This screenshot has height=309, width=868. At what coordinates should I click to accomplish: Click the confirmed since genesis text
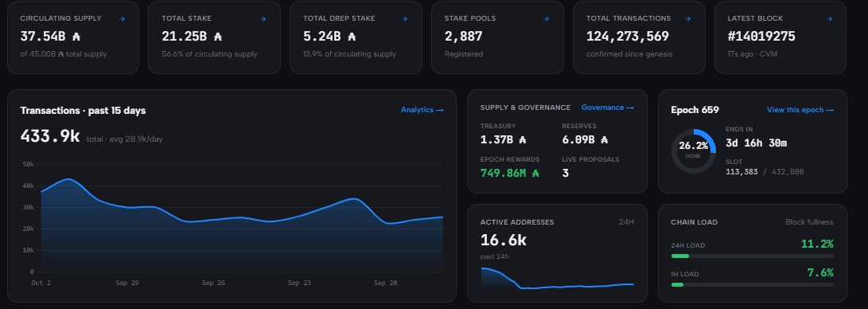pos(629,54)
